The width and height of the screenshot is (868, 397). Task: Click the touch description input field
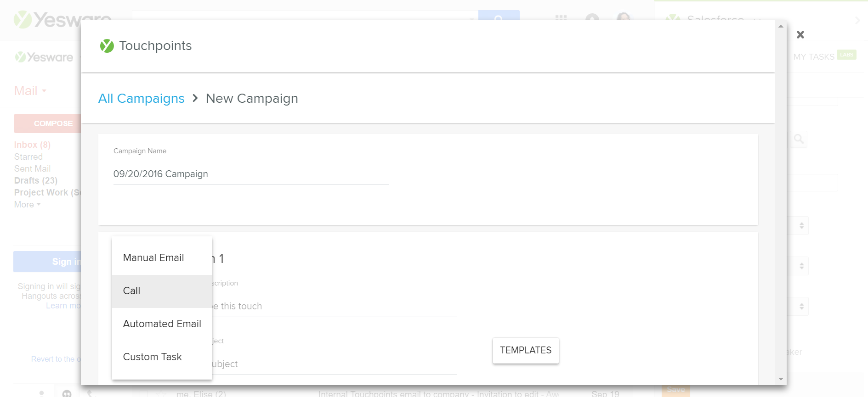coord(334,306)
